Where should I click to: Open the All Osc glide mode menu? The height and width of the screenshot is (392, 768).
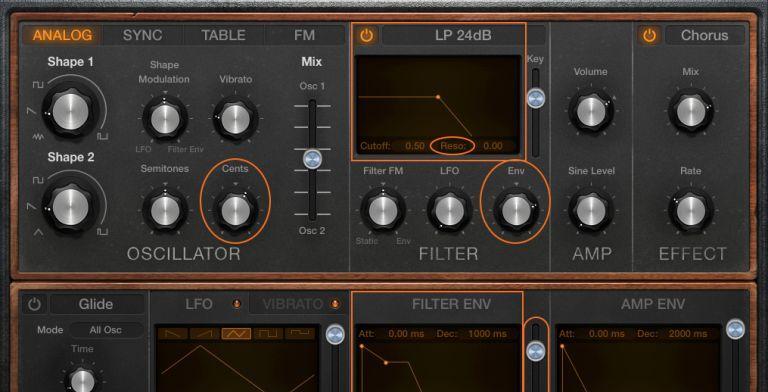(x=106, y=330)
